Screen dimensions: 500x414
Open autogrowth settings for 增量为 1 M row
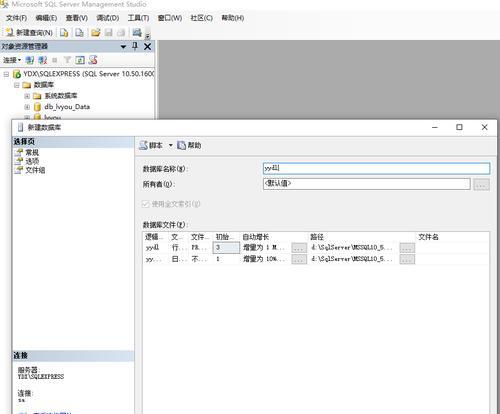tap(299, 248)
